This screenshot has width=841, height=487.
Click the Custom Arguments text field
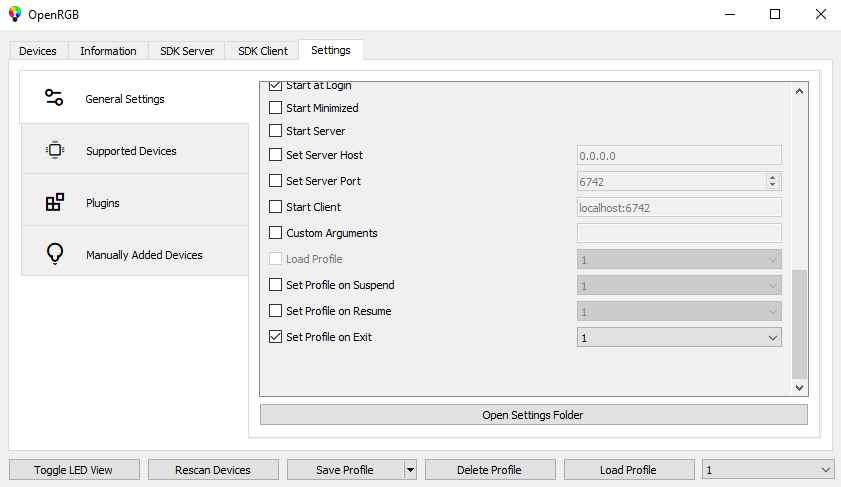click(x=679, y=233)
